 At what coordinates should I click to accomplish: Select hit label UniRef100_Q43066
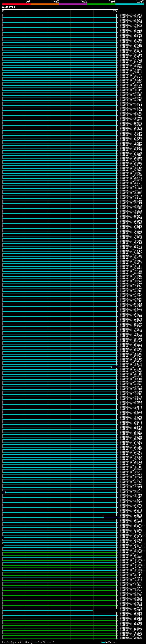(131, 384)
